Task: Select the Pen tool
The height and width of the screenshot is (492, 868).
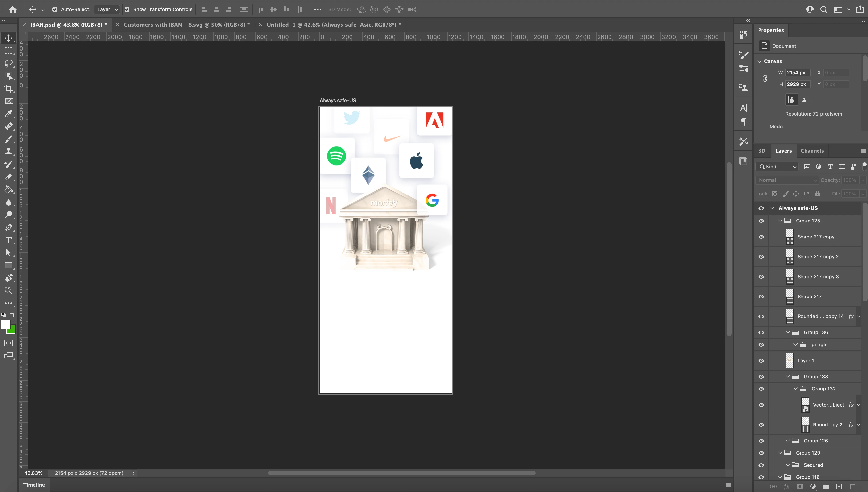Action: [x=8, y=227]
